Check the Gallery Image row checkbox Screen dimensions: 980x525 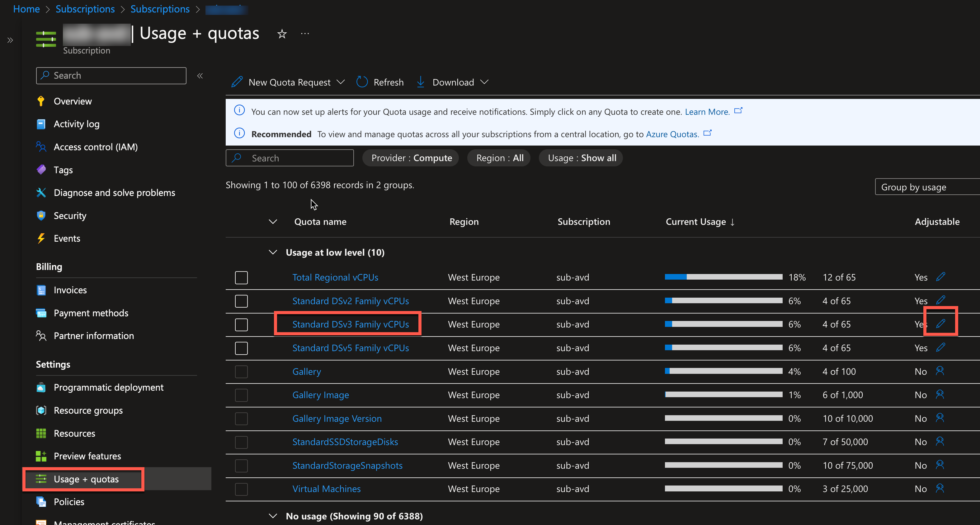[241, 395]
